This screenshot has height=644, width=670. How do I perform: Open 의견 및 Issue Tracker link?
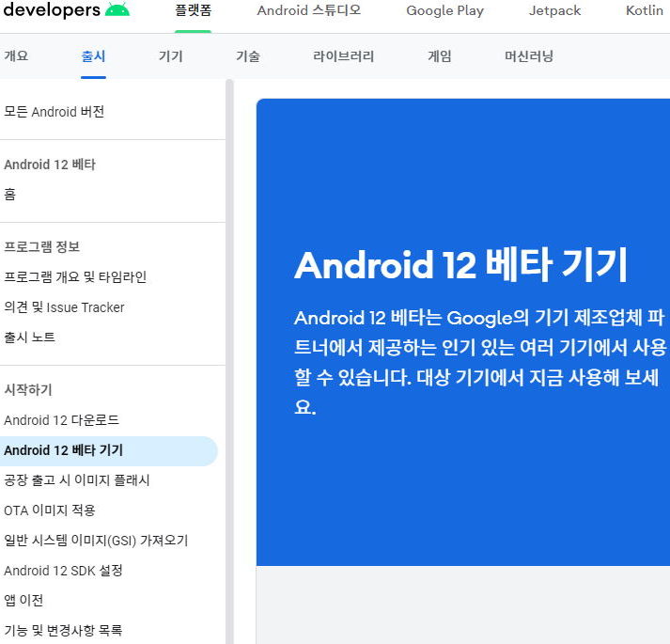[x=64, y=307]
